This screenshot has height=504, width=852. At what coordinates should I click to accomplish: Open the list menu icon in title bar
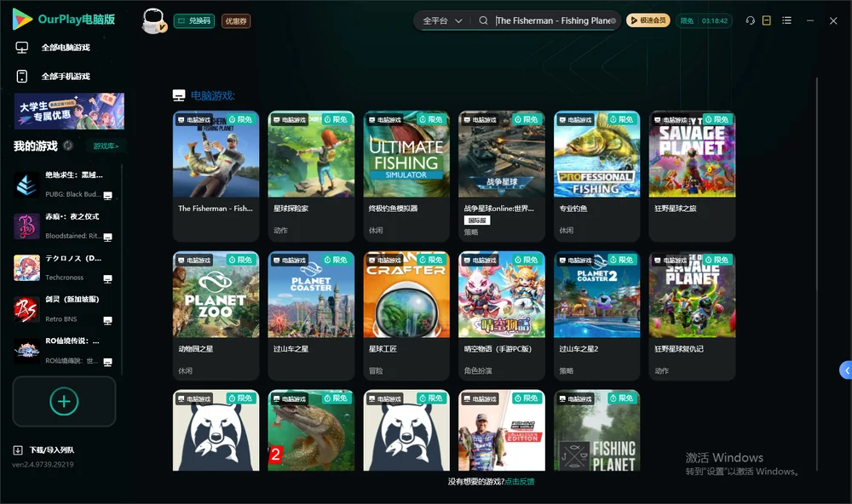tap(786, 20)
